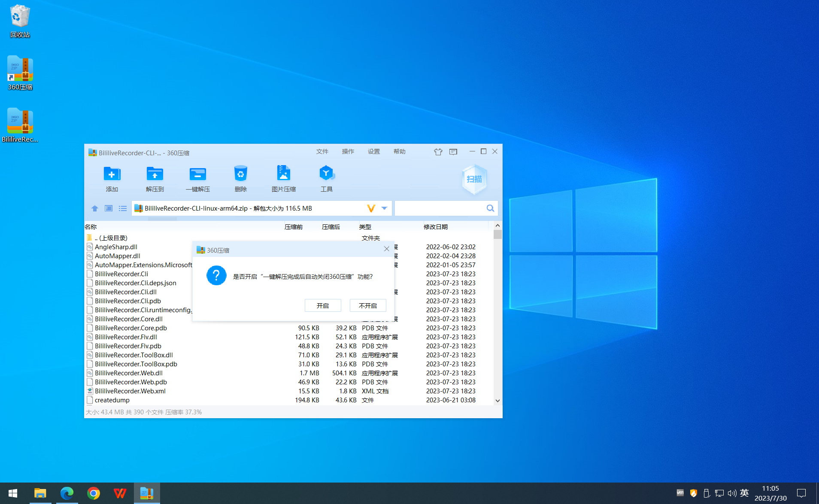Launch Google Chrome from taskbar
The height and width of the screenshot is (504, 819).
(x=94, y=493)
